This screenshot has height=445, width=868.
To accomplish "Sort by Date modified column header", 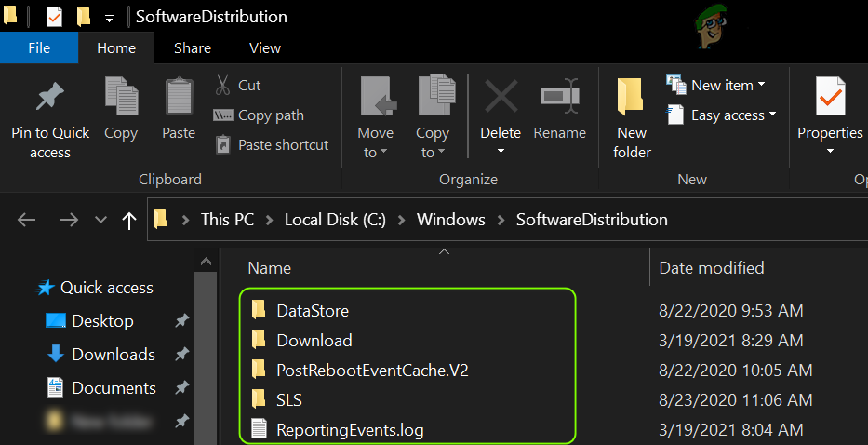I will coord(712,268).
